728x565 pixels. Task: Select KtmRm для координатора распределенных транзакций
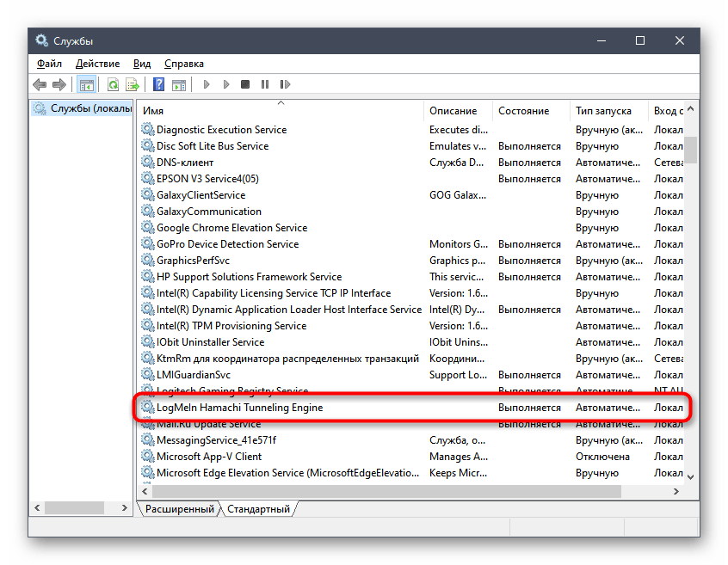click(x=287, y=358)
